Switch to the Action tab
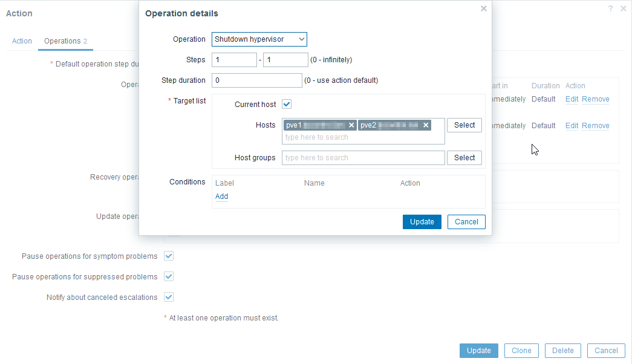 (x=22, y=41)
